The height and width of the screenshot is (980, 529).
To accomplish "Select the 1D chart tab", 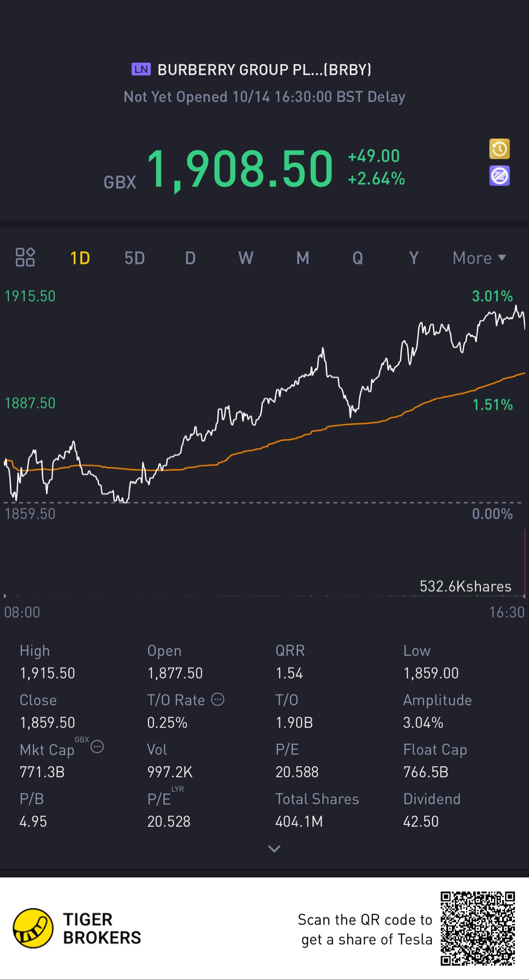I will (80, 258).
